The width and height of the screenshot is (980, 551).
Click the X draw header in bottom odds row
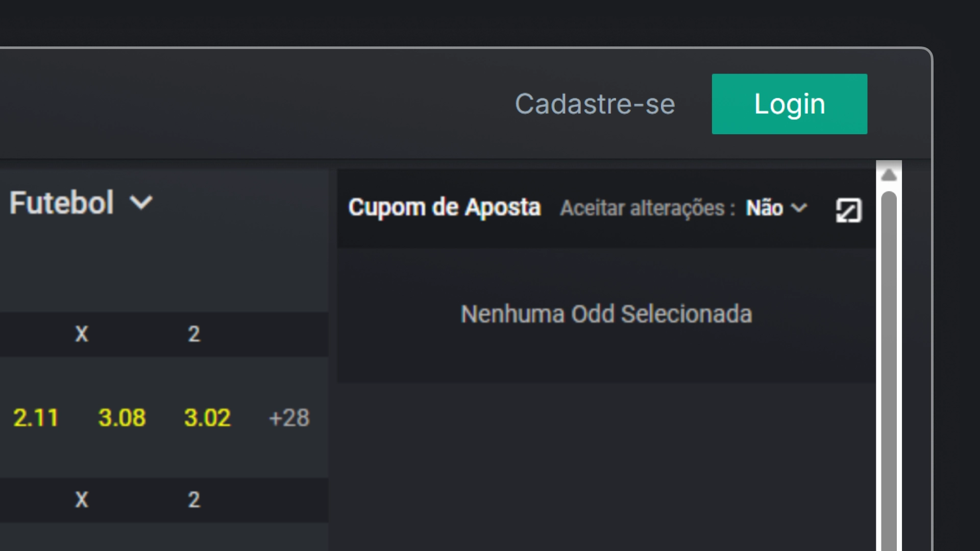coord(82,499)
